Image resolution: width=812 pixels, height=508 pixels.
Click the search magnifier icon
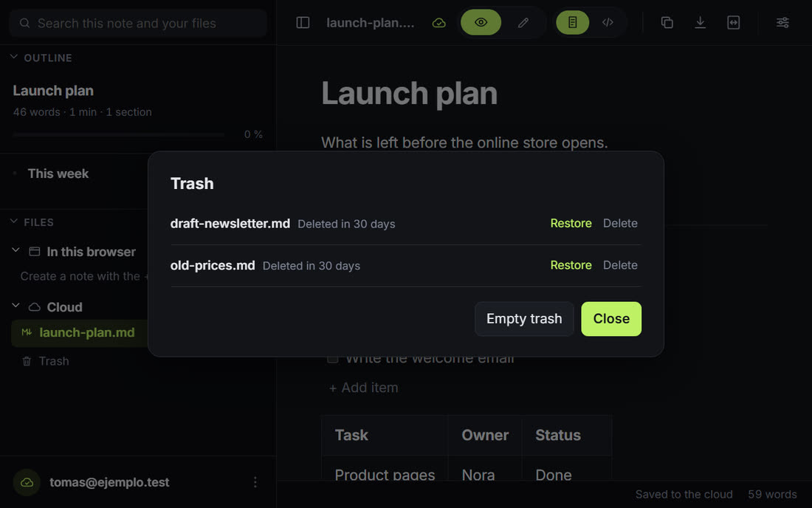click(24, 24)
